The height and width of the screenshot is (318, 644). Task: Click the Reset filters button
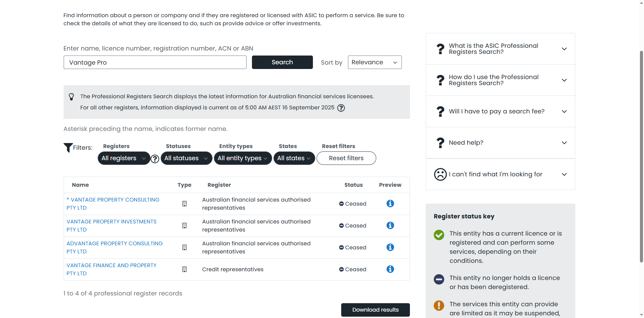coord(346,158)
